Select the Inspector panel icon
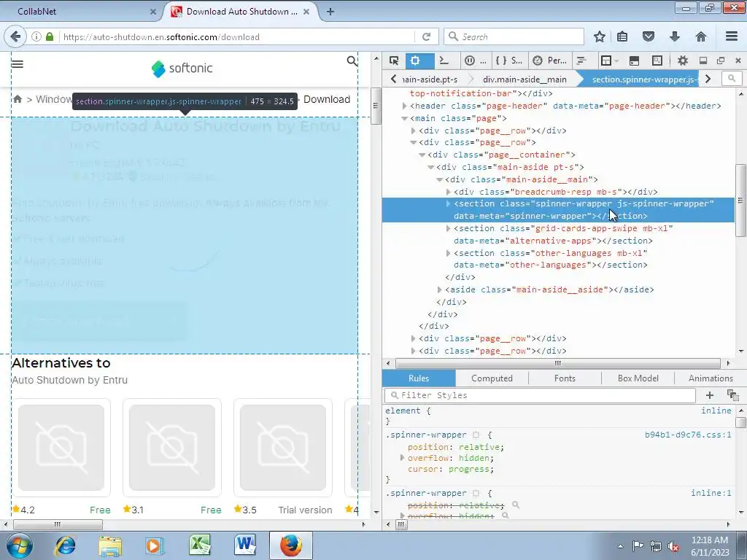Screen dimensions: 747x560 (415, 61)
